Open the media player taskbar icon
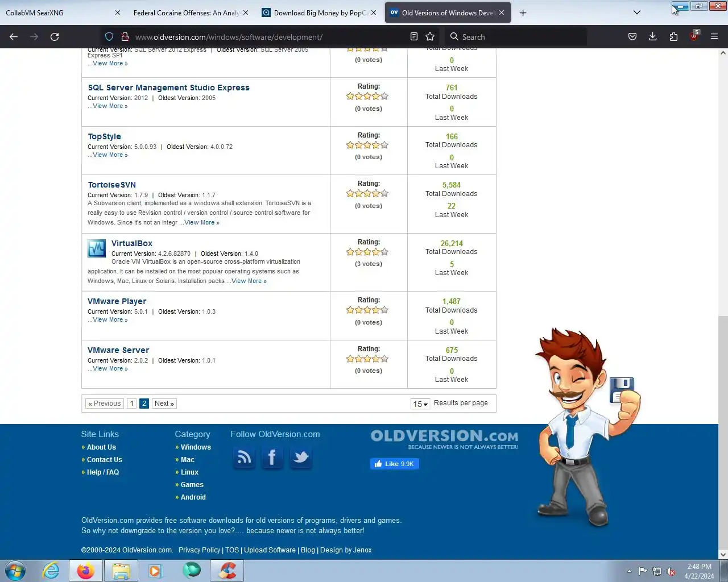 [x=156, y=571]
